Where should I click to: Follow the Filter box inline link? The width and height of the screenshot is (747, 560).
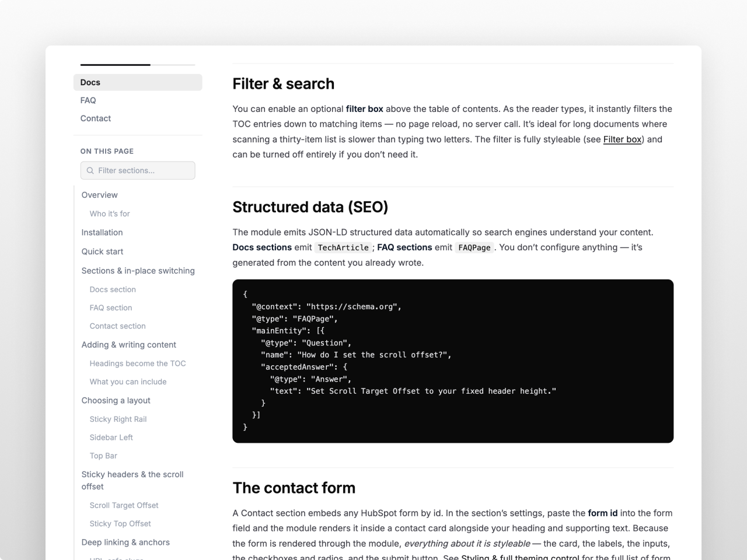click(x=622, y=139)
